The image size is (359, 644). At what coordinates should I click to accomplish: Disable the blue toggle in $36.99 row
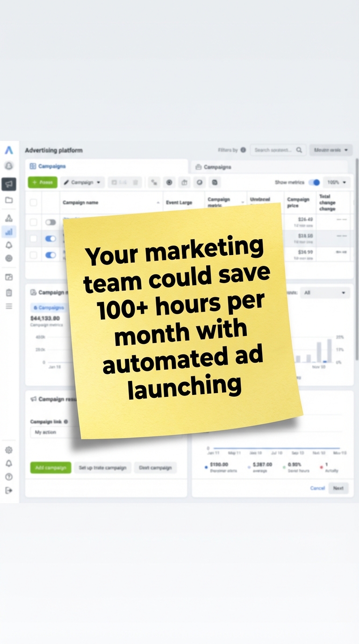[x=50, y=255]
